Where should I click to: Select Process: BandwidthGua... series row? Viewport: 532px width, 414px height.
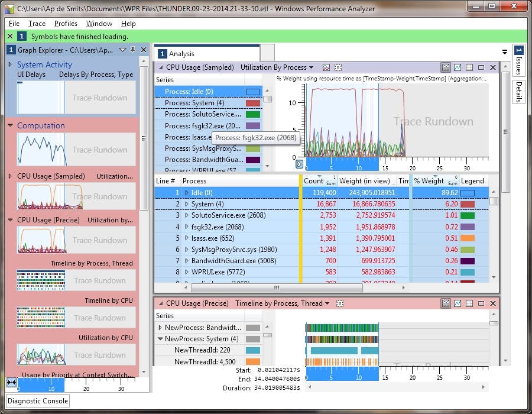tap(208, 160)
